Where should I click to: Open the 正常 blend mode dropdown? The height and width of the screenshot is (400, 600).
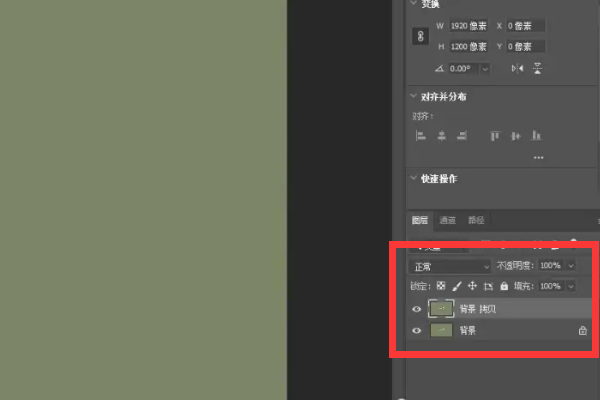click(450, 266)
